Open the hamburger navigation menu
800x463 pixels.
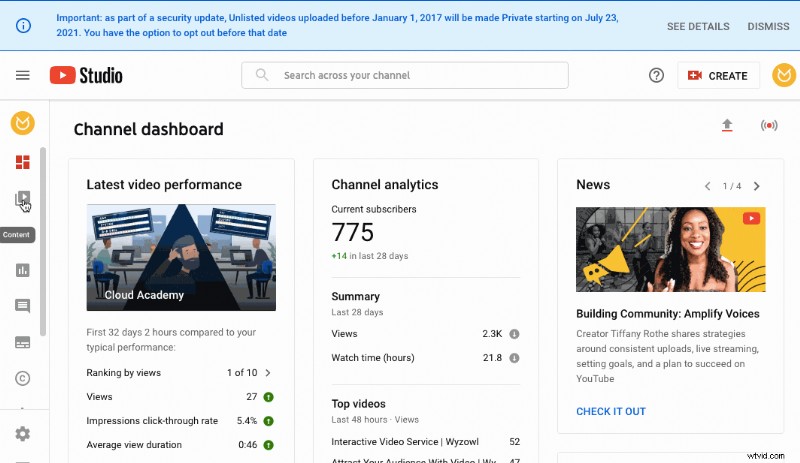click(x=22, y=76)
